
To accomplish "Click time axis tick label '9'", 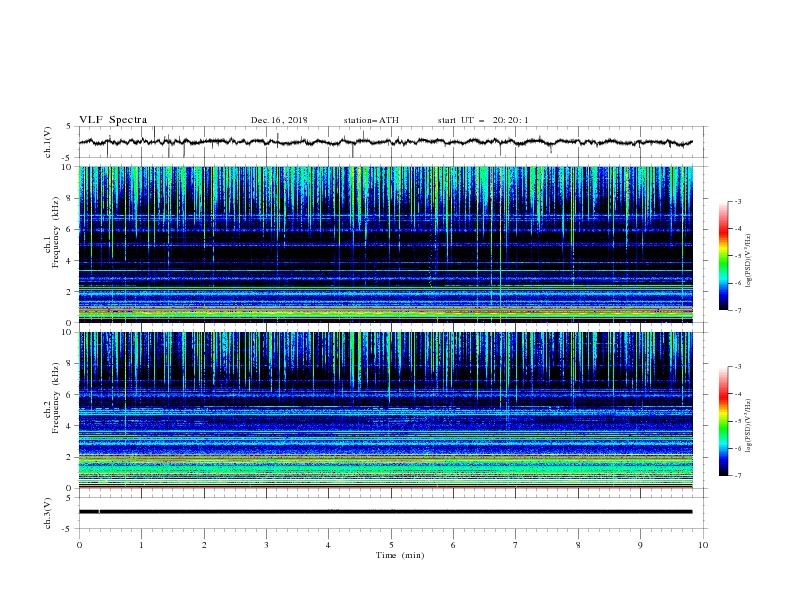I will pos(640,545).
